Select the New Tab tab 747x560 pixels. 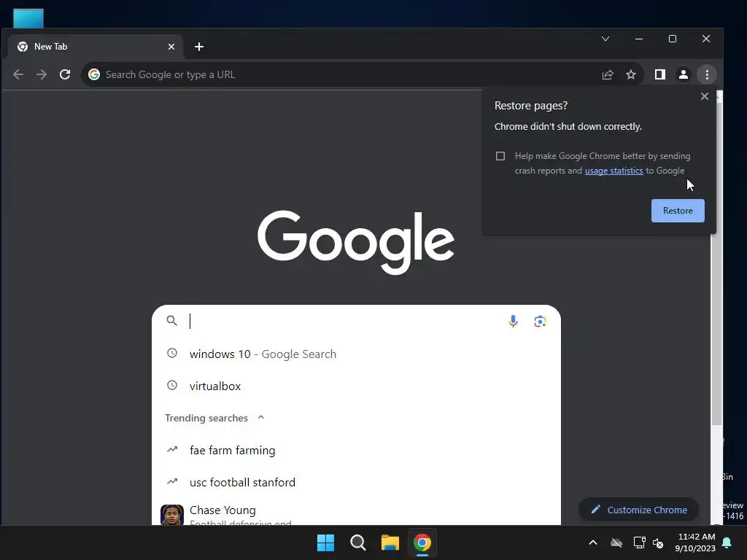(96, 47)
